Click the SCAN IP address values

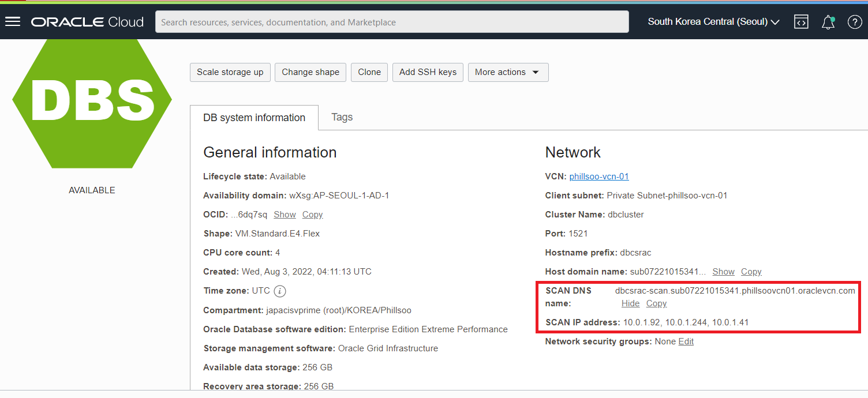click(686, 322)
